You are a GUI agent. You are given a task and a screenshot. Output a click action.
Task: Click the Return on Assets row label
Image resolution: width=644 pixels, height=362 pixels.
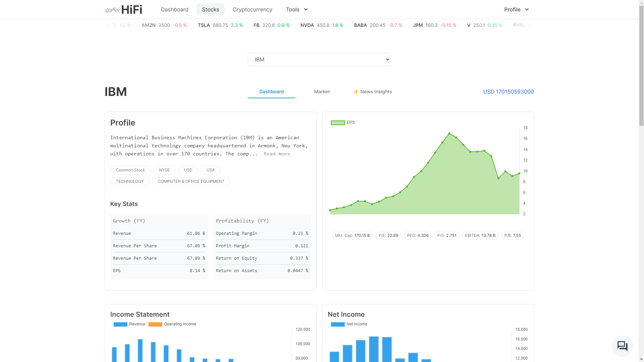(x=237, y=271)
